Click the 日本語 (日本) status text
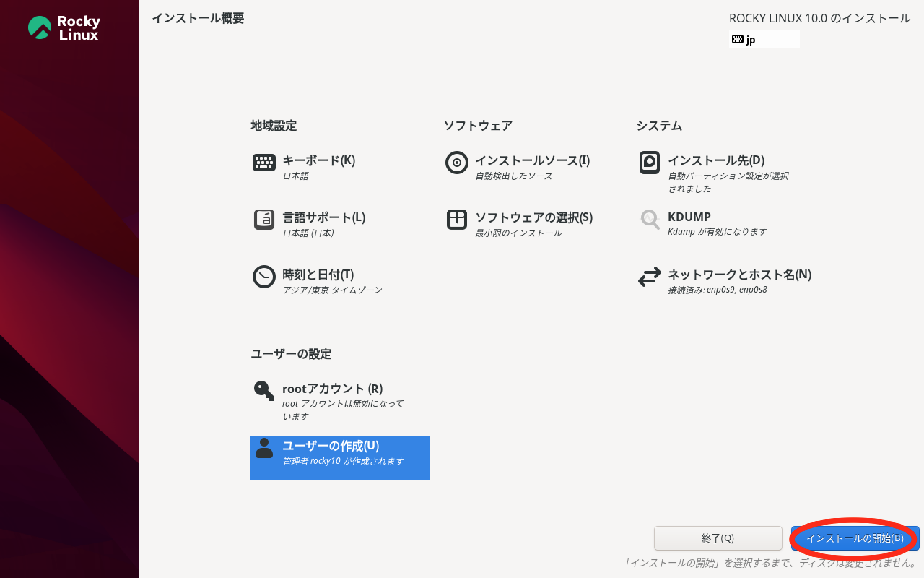The image size is (924, 578). [x=309, y=233]
